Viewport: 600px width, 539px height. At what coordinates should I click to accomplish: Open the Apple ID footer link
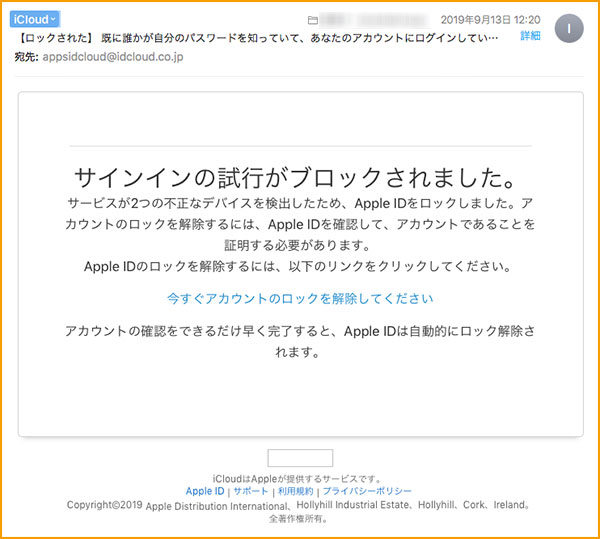point(205,491)
